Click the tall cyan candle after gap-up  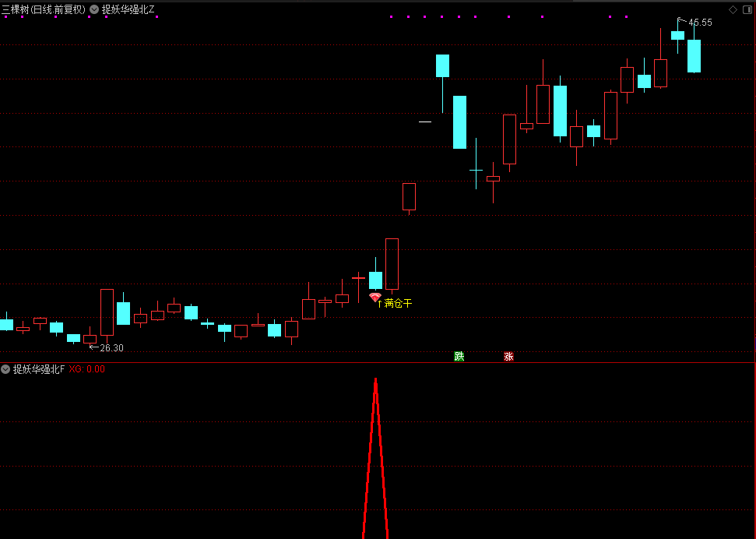pos(459,122)
